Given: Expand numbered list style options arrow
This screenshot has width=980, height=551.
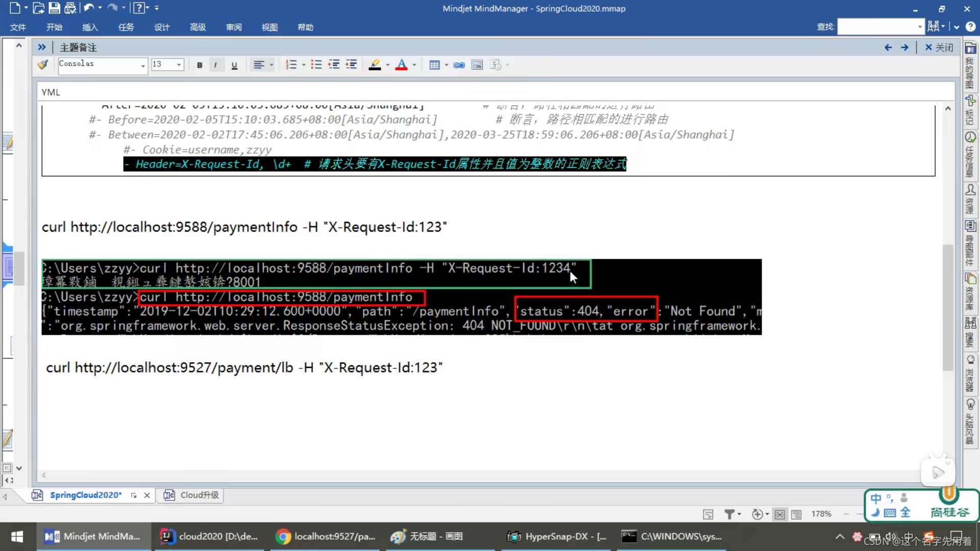Looking at the screenshot, I should click(304, 65).
